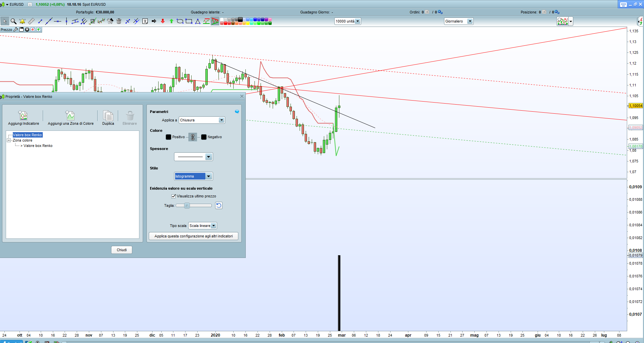Viewport: 644px width, 343px height.
Task: Duplicate the selected indicator
Action: click(x=108, y=118)
